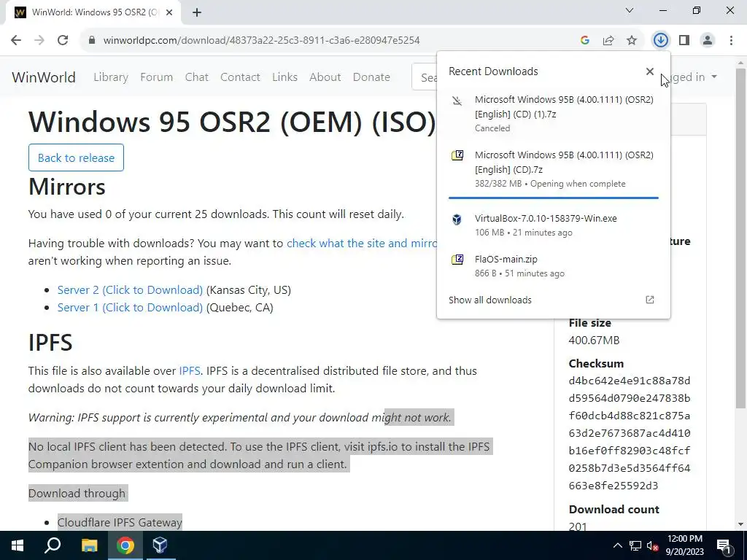Screen dimensions: 747x560
Task: Open the Chrome profile avatar
Action: [708, 41]
